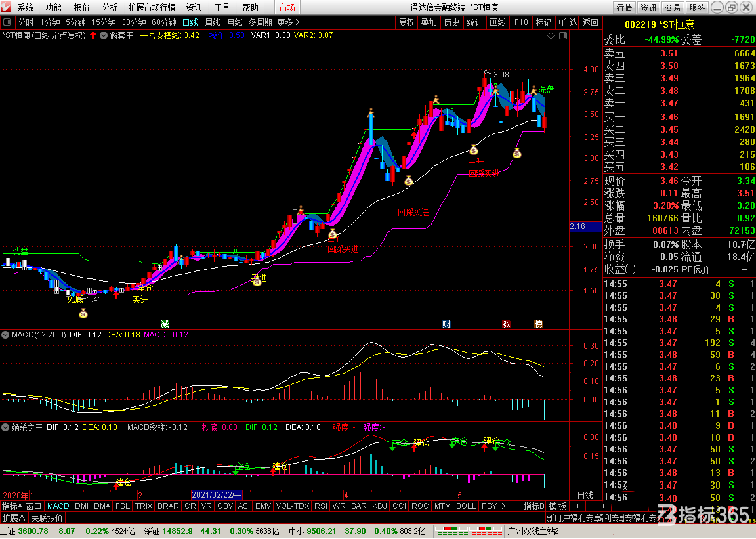The width and height of the screenshot is (756, 539).
Task: Click the 统计 toolbar button
Action: (x=475, y=22)
